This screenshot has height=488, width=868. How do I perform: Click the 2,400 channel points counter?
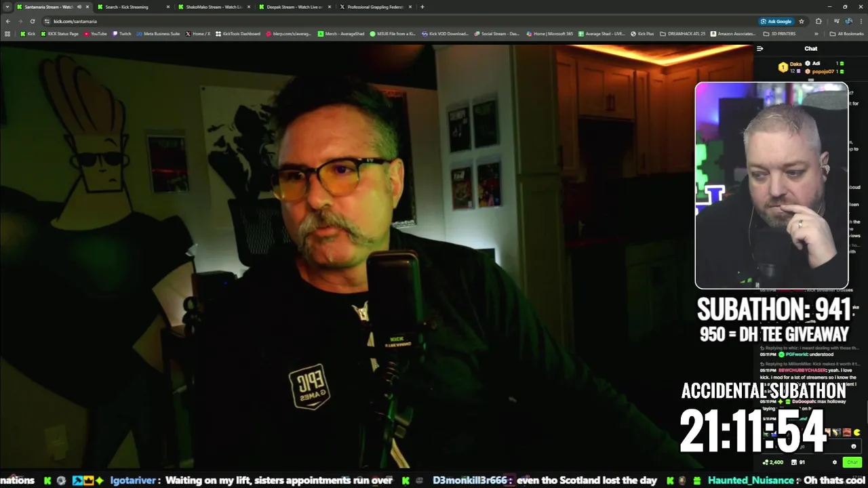click(772, 462)
